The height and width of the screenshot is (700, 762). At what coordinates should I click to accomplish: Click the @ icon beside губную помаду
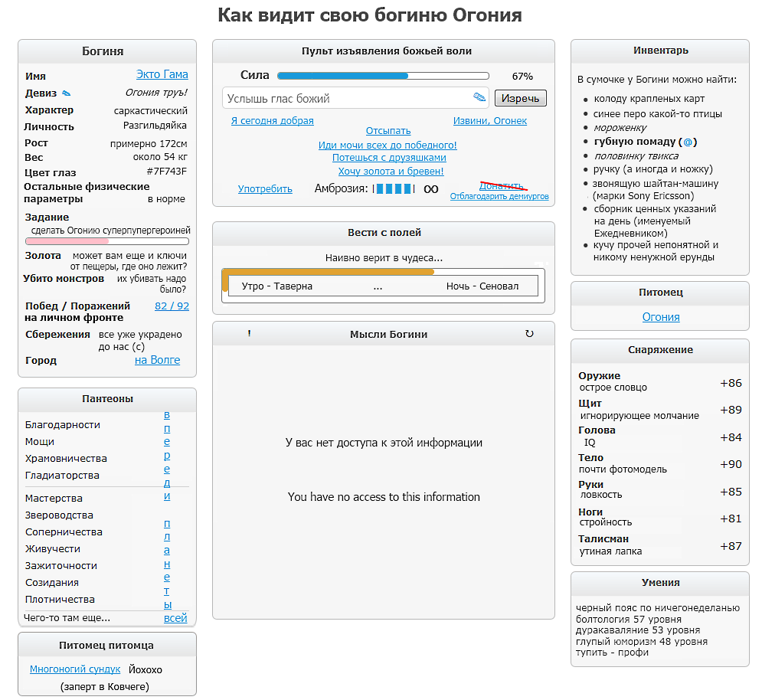point(688,142)
